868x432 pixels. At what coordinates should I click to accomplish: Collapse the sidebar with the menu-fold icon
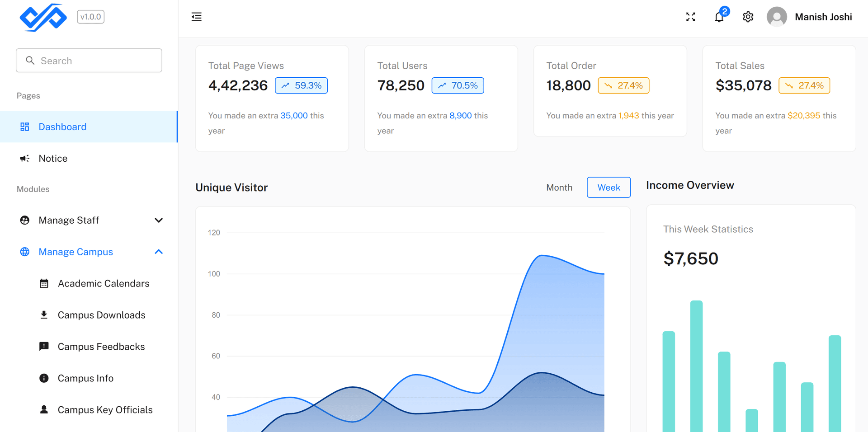[x=196, y=17]
